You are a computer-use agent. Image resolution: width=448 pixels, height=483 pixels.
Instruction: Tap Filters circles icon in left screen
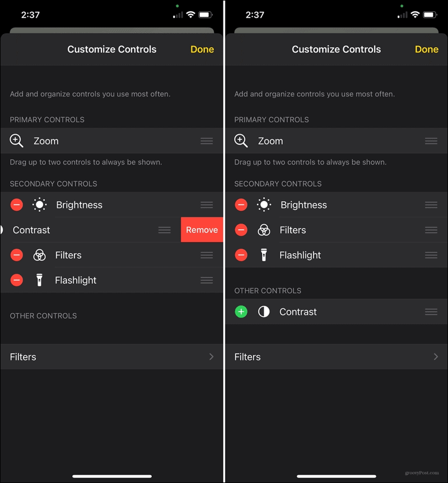(x=39, y=255)
